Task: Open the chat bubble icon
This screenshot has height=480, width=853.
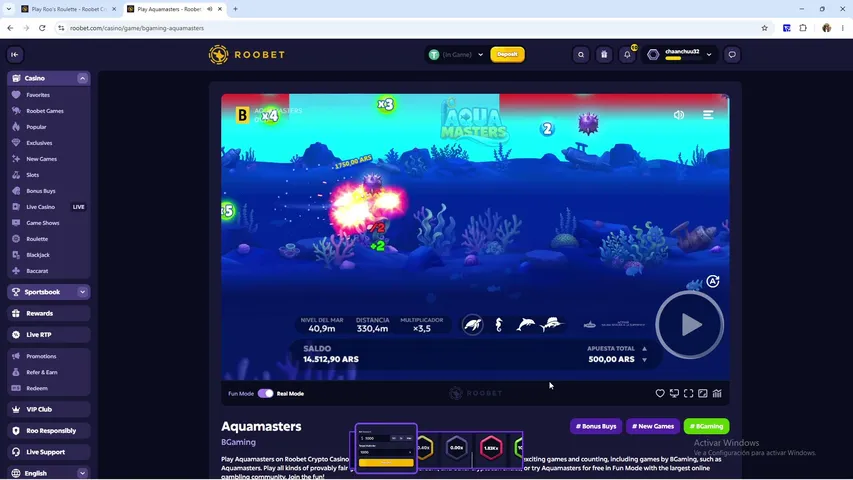Action: 732,54
